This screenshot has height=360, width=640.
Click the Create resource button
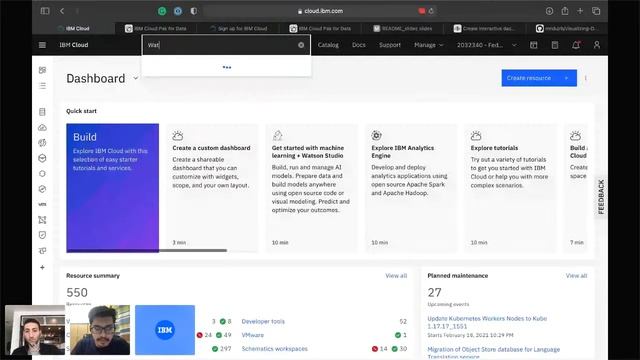[x=539, y=78]
